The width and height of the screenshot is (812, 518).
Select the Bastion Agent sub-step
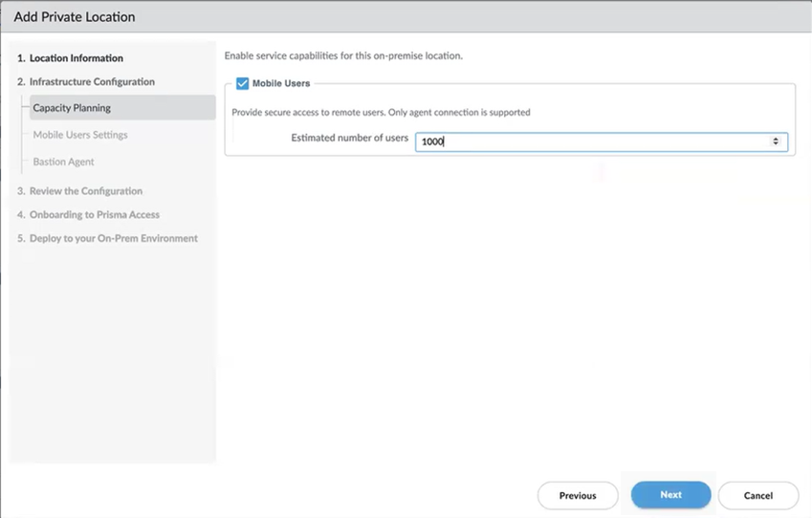(63, 162)
